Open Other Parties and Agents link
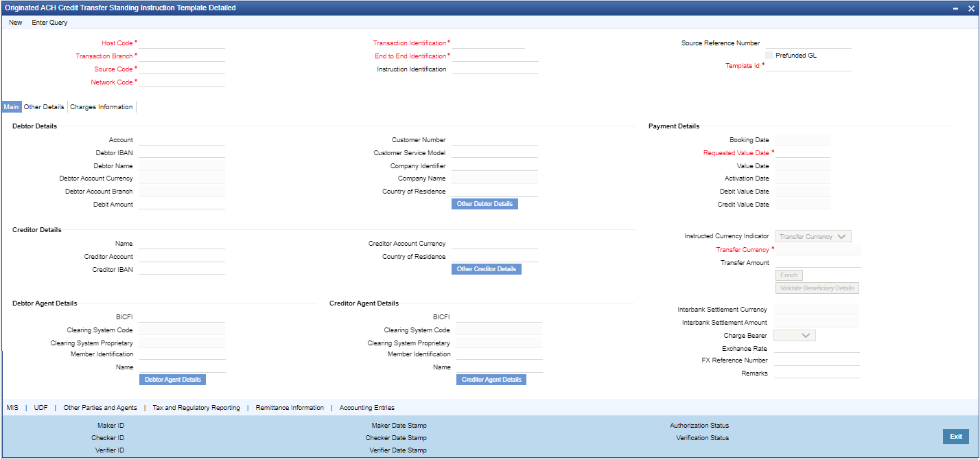The width and height of the screenshot is (980, 460). coord(100,408)
